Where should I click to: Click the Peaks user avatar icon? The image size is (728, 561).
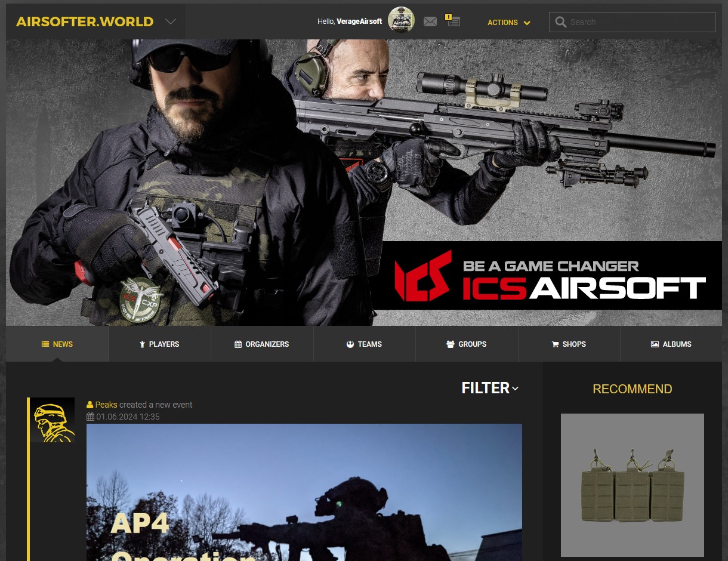(53, 420)
